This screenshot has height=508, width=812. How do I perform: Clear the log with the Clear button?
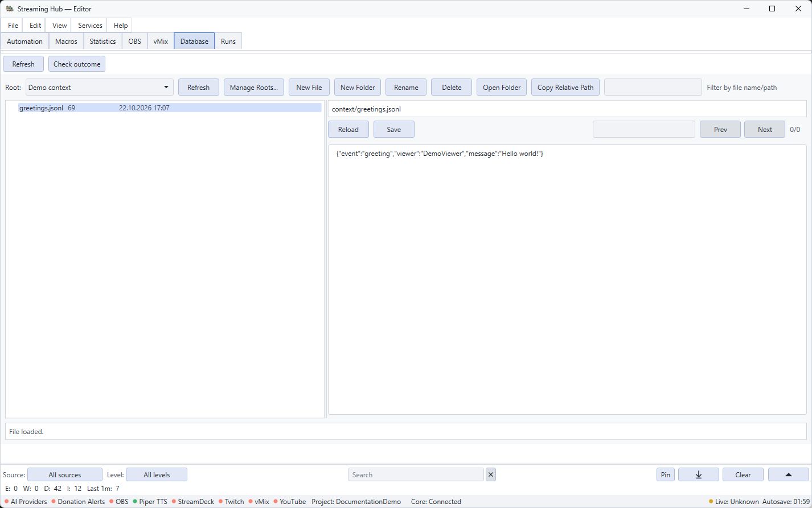(x=743, y=474)
